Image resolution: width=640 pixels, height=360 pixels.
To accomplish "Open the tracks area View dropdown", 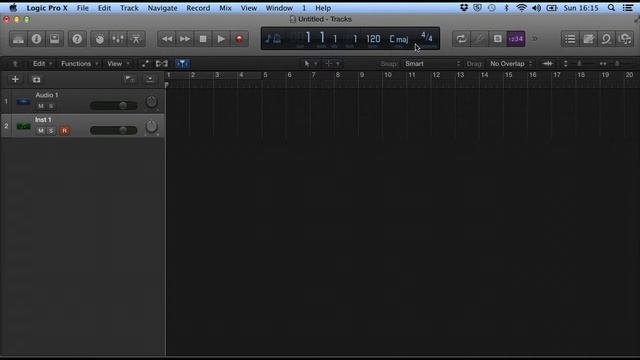I will click(x=118, y=64).
